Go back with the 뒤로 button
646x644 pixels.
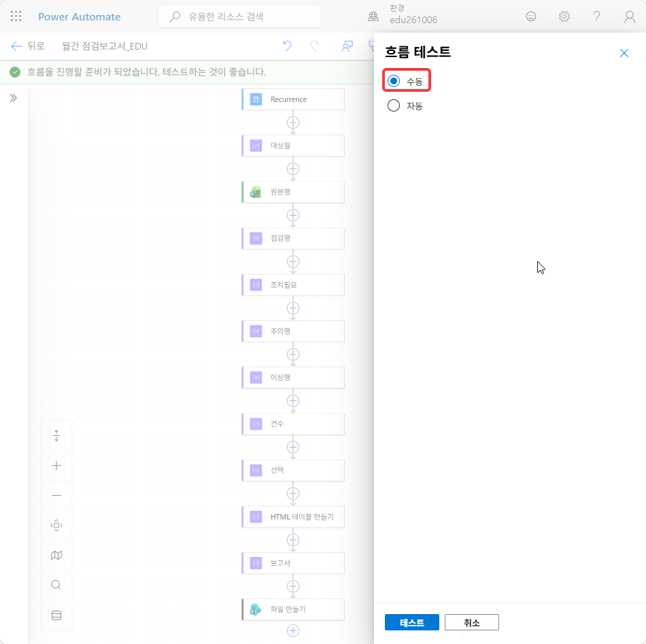pos(28,46)
